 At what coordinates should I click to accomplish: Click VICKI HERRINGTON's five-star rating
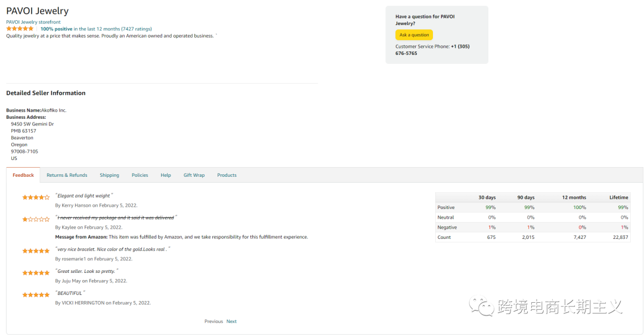(x=36, y=295)
